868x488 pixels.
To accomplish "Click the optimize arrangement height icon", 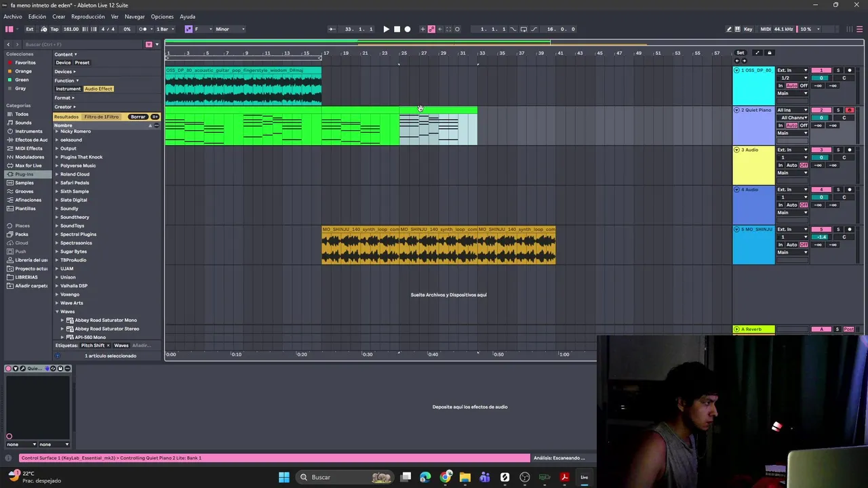I will pos(757,53).
